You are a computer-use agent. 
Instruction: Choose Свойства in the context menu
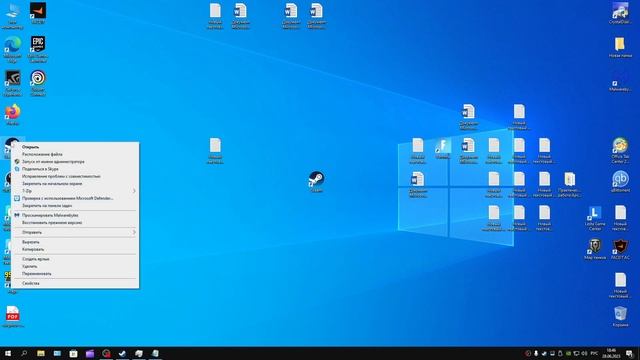click(x=75, y=283)
